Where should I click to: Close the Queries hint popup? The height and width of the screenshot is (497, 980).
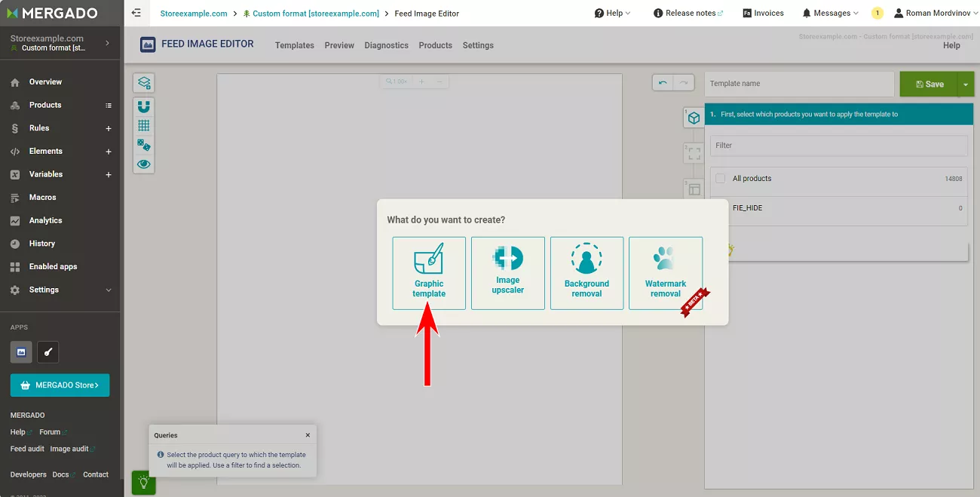pos(308,435)
